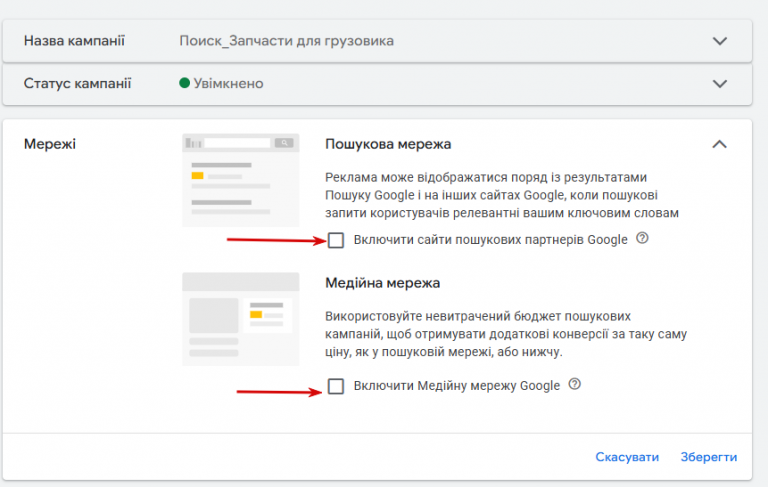The width and height of the screenshot is (768, 487).
Task: Click the Пошукова мережа preview illustration
Action: tap(241, 180)
